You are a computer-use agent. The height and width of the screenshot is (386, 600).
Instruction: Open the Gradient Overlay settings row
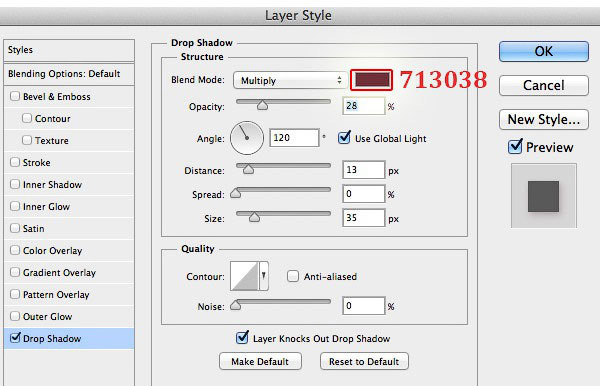(x=69, y=273)
